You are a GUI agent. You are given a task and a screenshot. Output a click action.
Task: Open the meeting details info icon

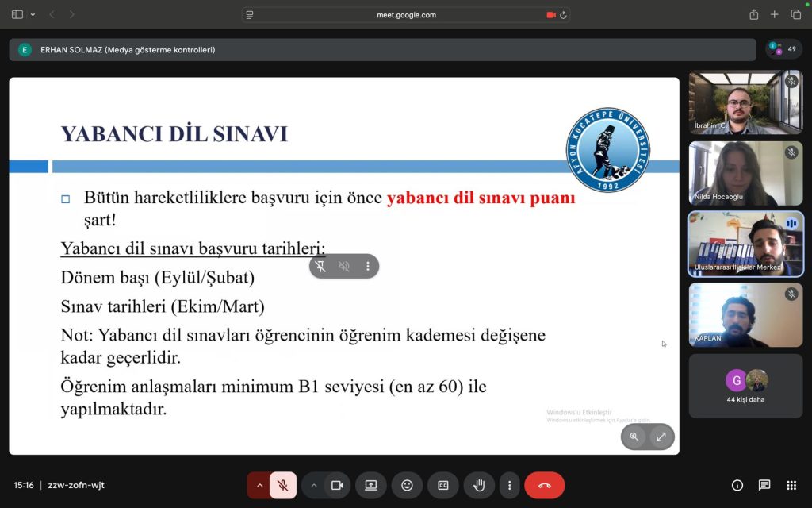pyautogui.click(x=737, y=485)
